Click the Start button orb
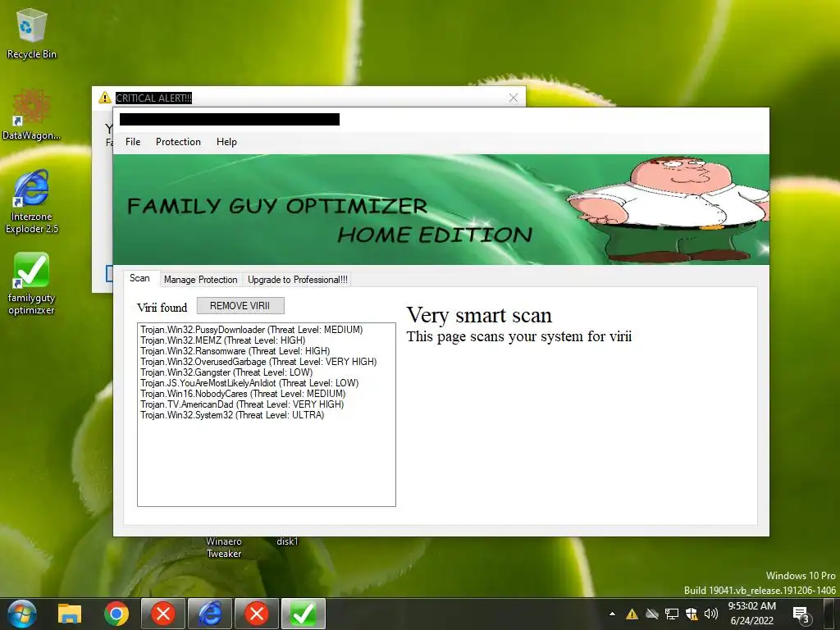Screen dimensions: 840x630 coord(22,614)
